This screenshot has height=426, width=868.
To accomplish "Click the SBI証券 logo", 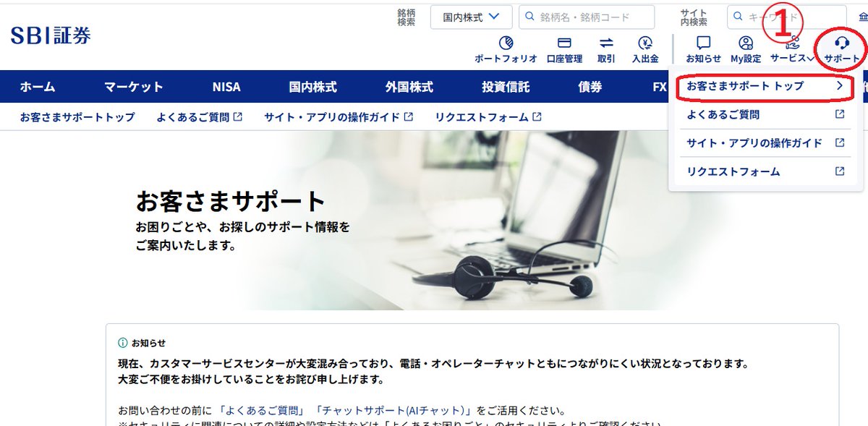I will pos(51,35).
